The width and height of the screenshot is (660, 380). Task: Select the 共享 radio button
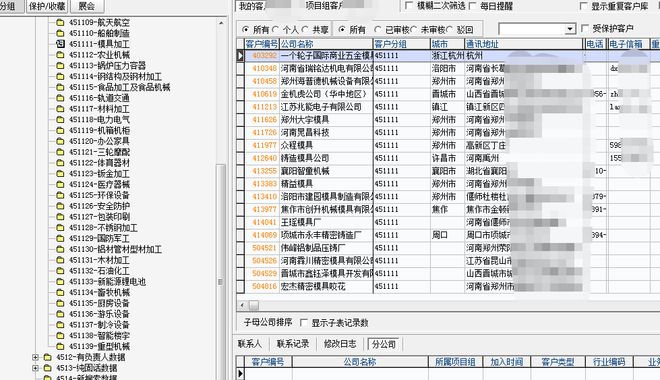(305, 30)
